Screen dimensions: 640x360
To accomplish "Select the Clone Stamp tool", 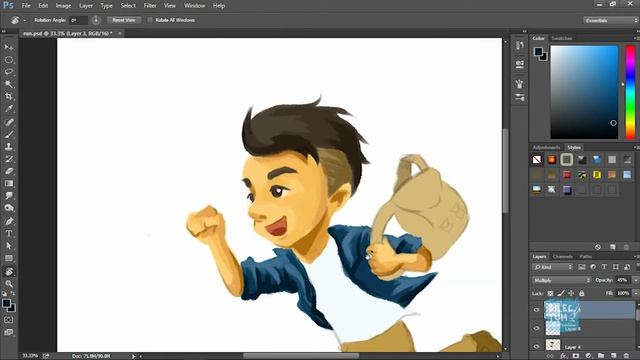I will (x=9, y=147).
